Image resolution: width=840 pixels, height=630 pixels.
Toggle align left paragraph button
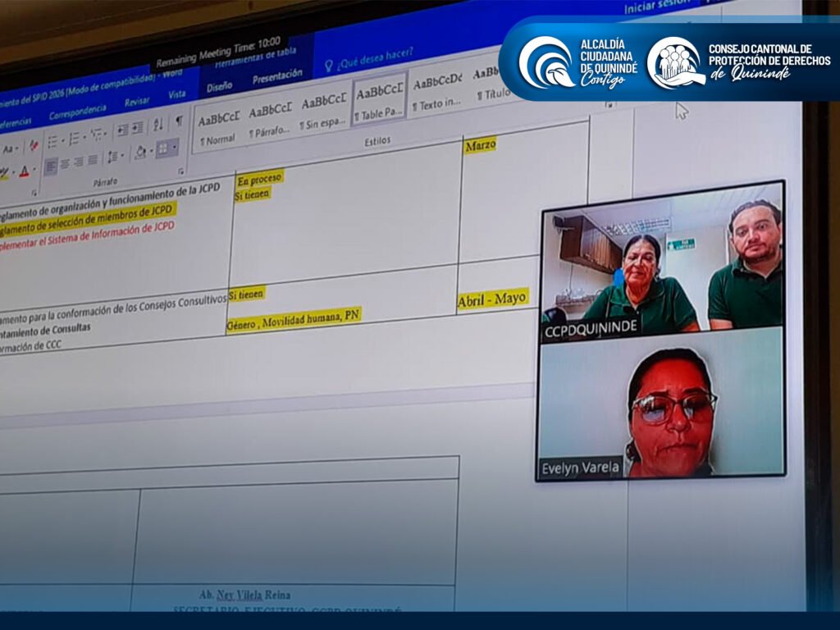(51, 167)
